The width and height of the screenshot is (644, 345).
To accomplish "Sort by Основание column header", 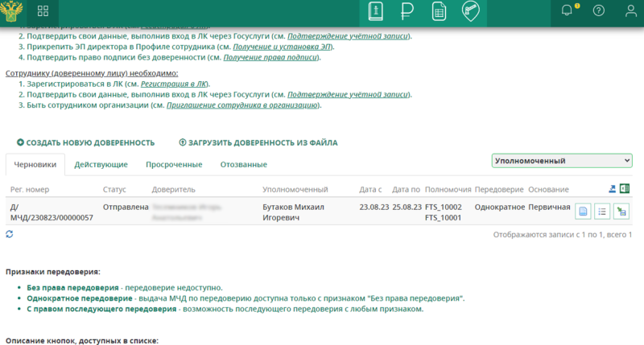I will [548, 190].
